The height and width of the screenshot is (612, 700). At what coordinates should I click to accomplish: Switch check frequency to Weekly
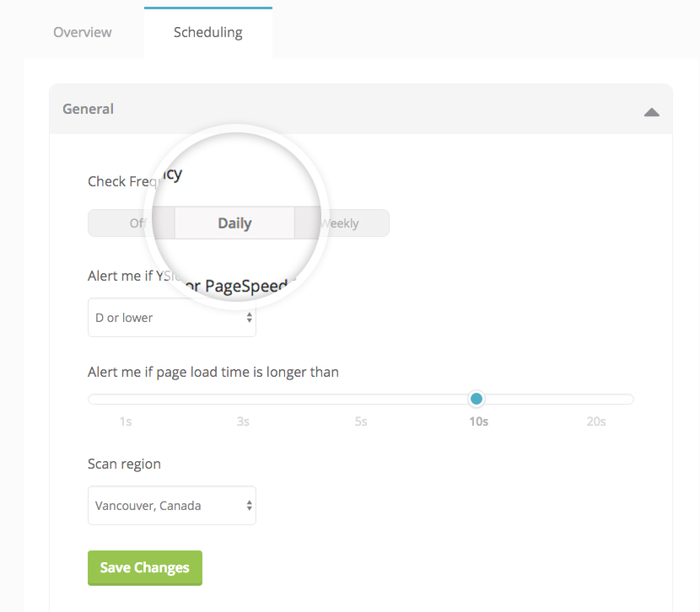(x=342, y=223)
